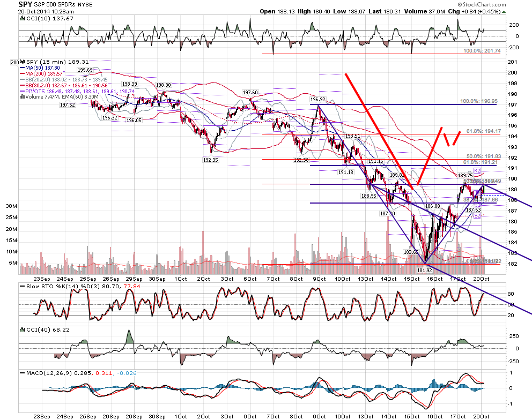Select the Low 188.07 value

pyautogui.click(x=349, y=12)
